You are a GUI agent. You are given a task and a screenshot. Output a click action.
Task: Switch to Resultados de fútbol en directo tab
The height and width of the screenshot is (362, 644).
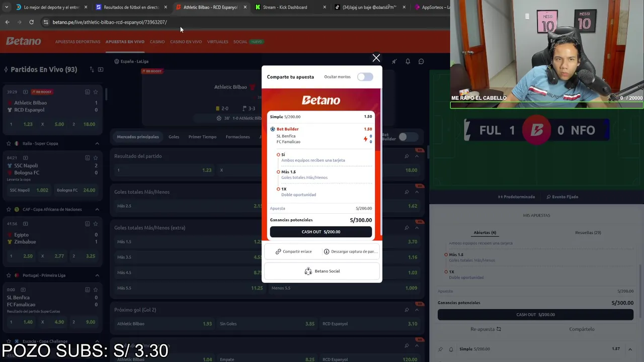click(131, 7)
